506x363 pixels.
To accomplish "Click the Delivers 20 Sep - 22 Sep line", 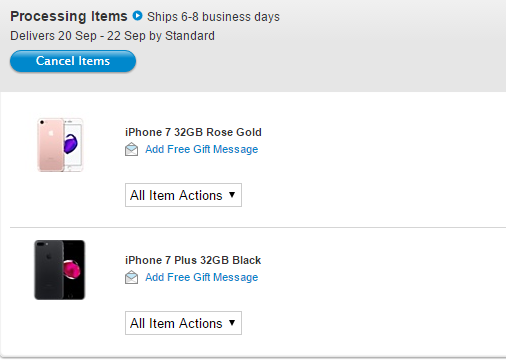I will (112, 36).
